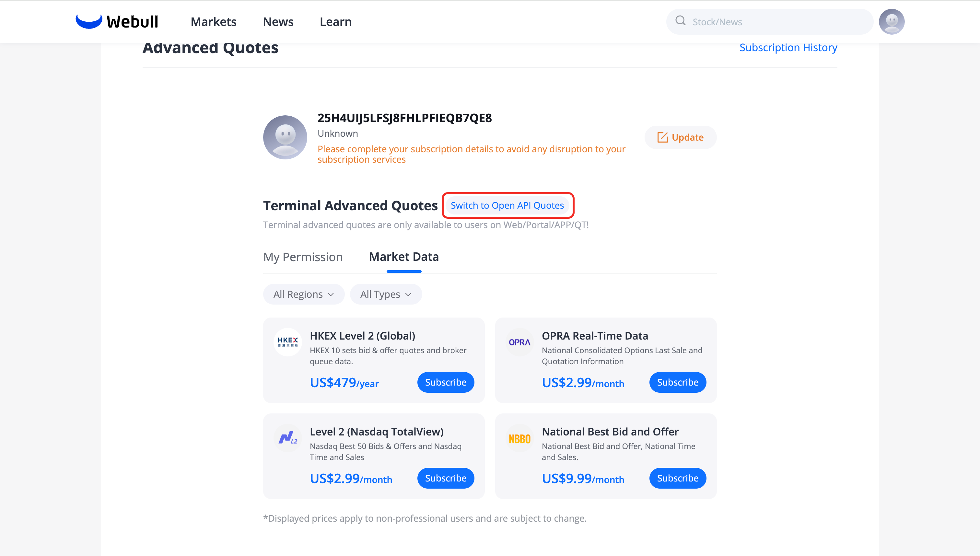The image size is (980, 556).
Task: Click the Nasdaq TotalView US$2.99/month price
Action: click(x=351, y=479)
